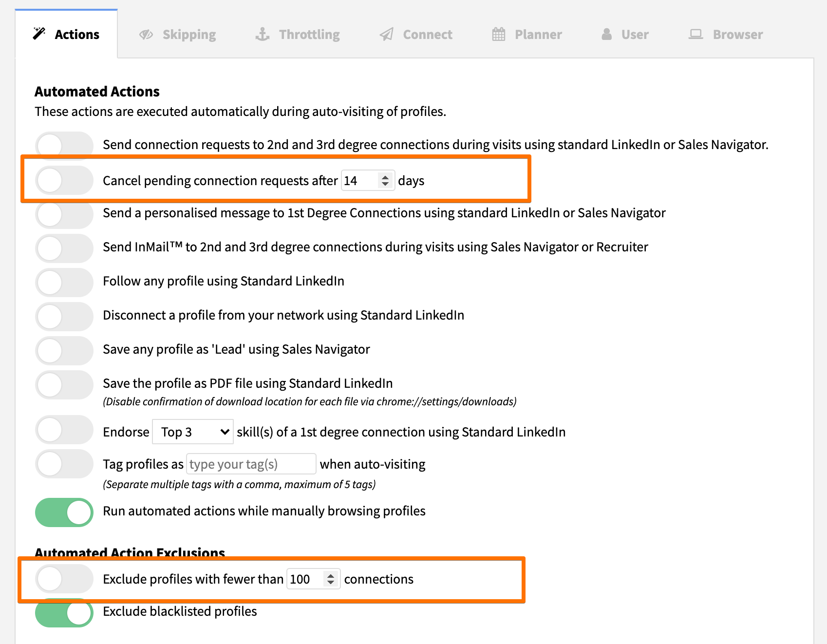Enable personalised message to 1st Degree Connections
The image size is (827, 644).
(x=64, y=214)
